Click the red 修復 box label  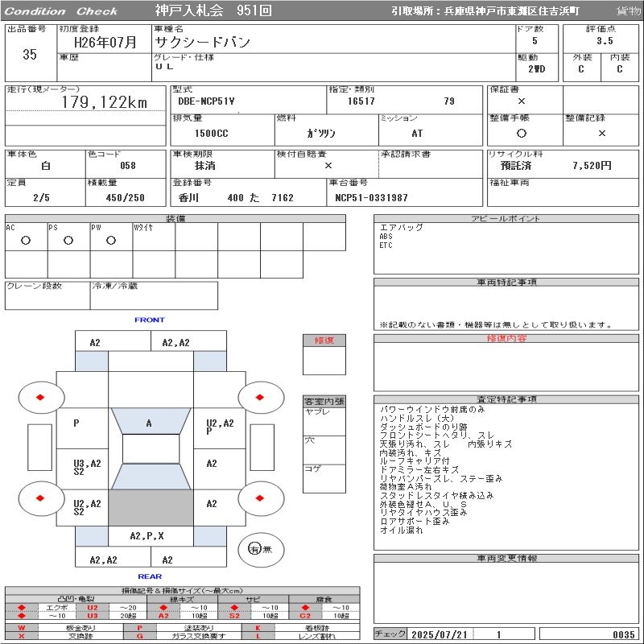pos(324,341)
